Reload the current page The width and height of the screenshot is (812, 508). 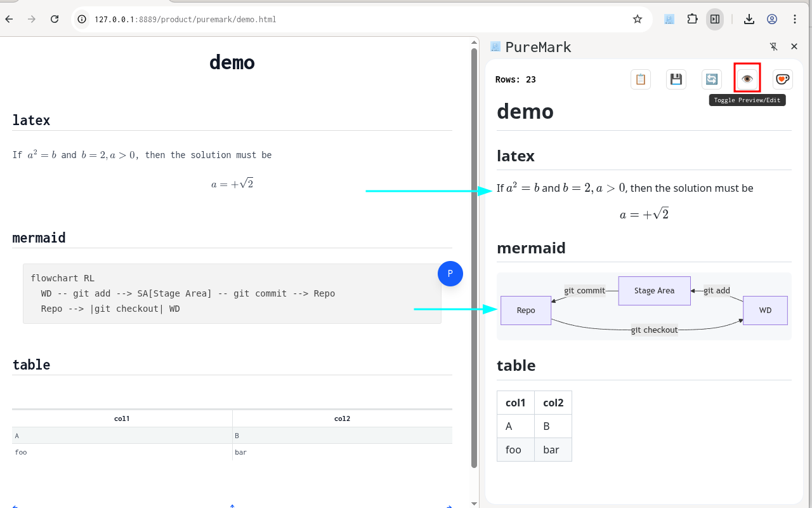55,19
